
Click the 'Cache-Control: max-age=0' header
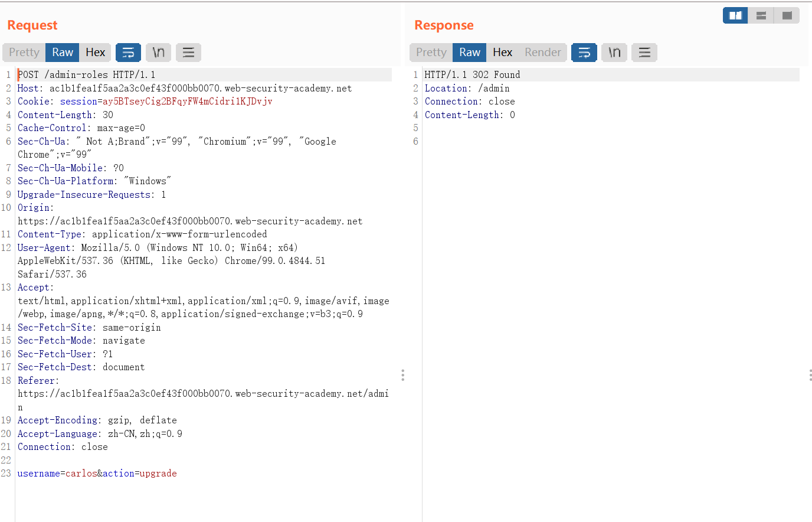[x=81, y=128]
